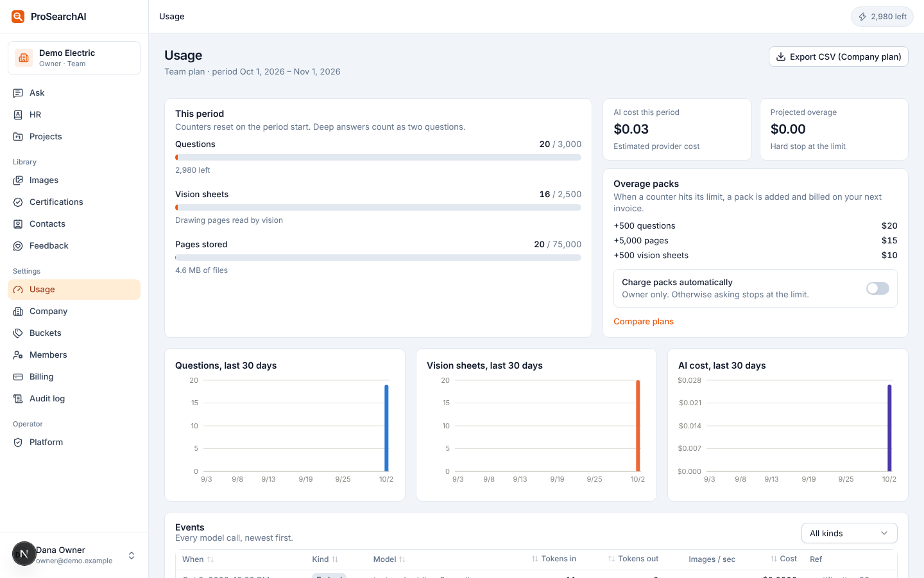Click the Pages stored progress bar
This screenshot has width=924, height=578.
click(378, 258)
